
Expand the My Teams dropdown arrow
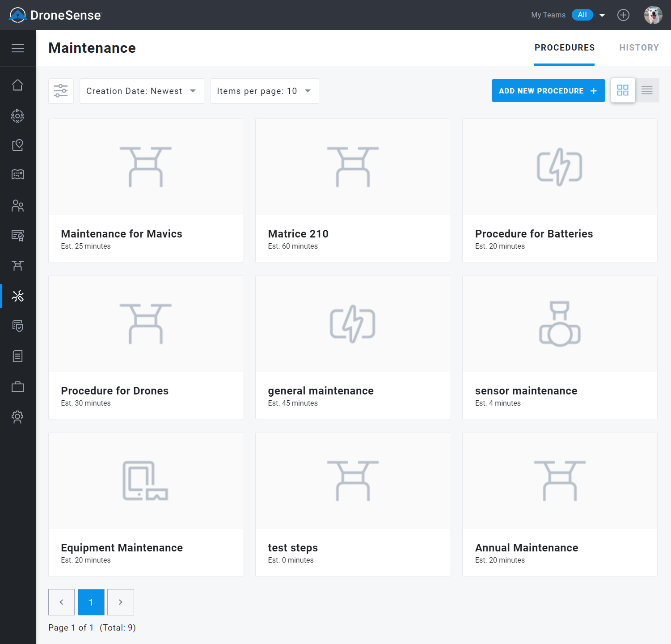602,15
